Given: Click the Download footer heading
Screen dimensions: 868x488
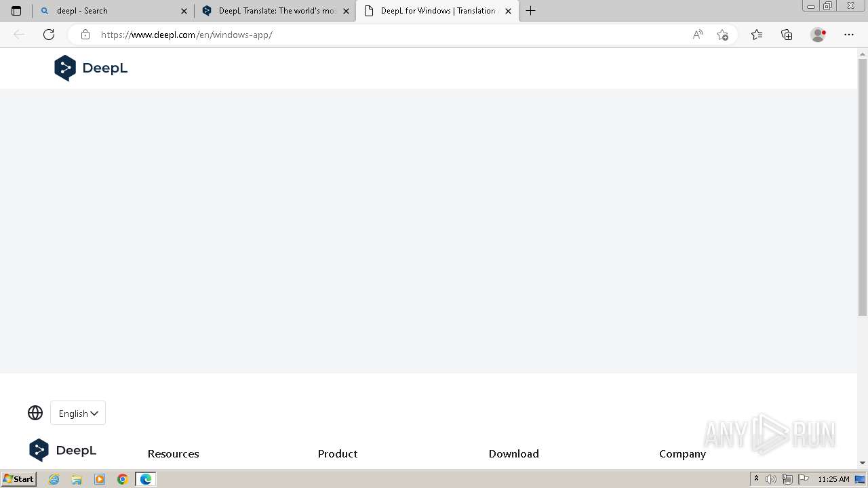Looking at the screenshot, I should [x=514, y=453].
